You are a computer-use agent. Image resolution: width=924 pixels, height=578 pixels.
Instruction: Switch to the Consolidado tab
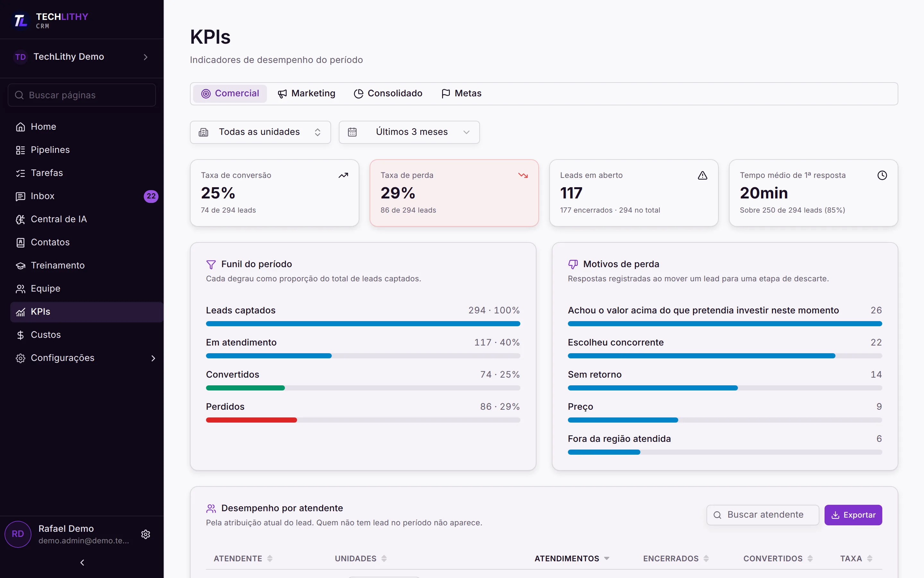pyautogui.click(x=388, y=94)
